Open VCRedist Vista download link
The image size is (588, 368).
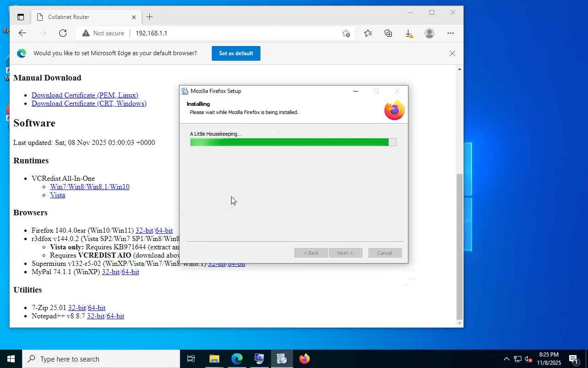click(57, 195)
